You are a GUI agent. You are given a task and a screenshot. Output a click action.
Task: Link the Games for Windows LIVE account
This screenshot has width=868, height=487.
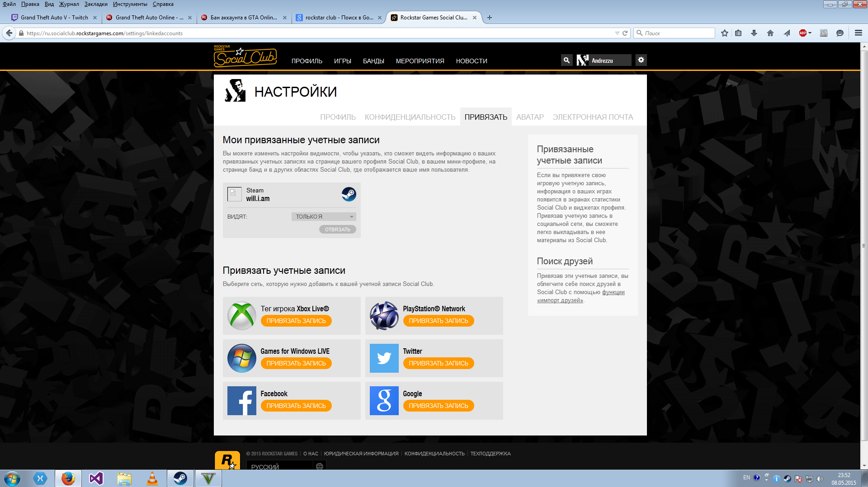point(296,363)
